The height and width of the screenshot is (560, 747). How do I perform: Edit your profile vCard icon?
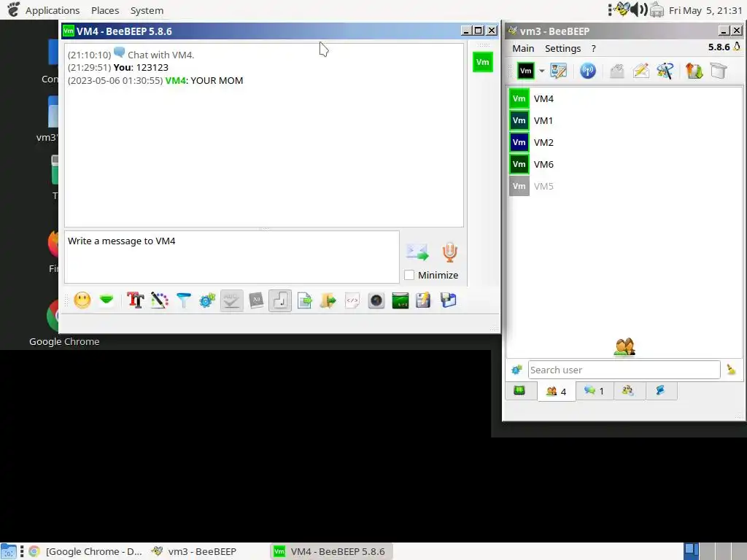point(558,71)
